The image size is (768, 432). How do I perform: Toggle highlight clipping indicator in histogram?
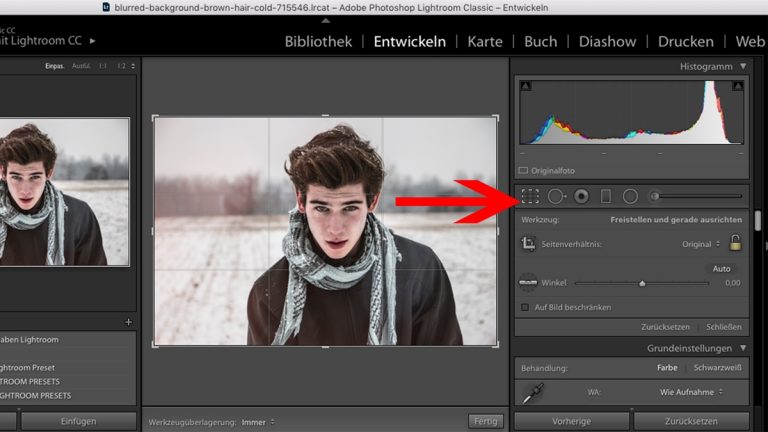[738, 86]
